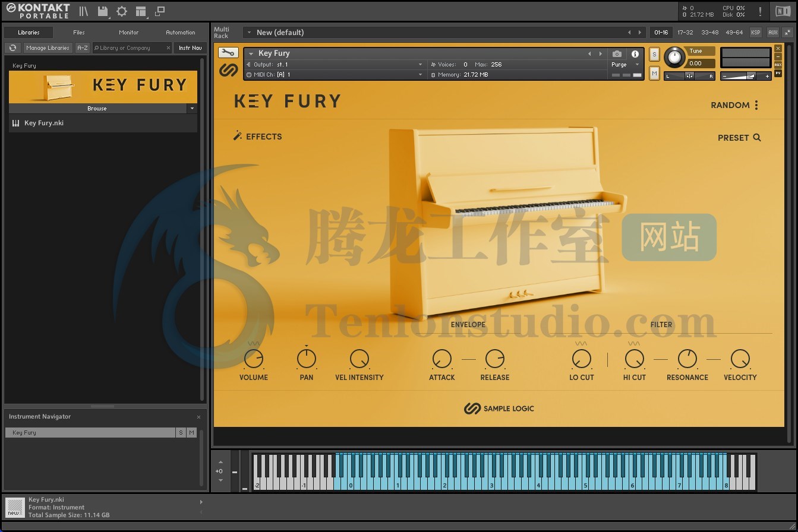
Task: Click the camera snapshot view icon
Action: [x=617, y=53]
